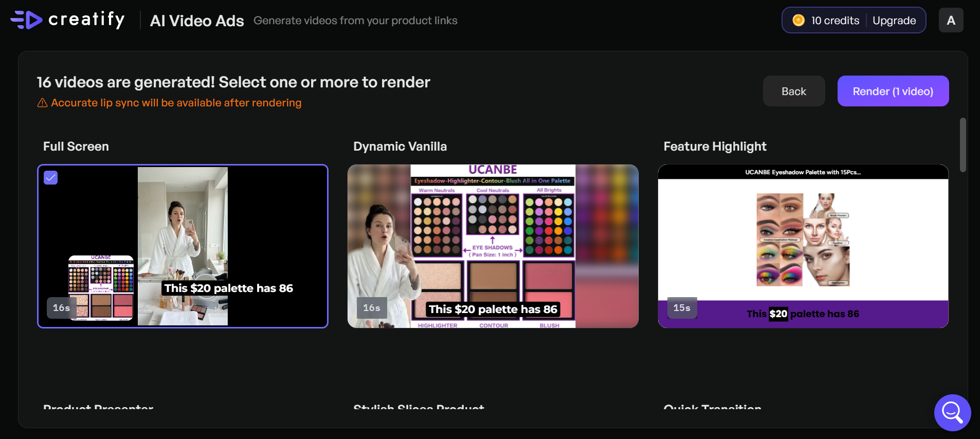Screen dimensions: 980x439
Task: Click the 10 credits label
Action: pos(835,21)
